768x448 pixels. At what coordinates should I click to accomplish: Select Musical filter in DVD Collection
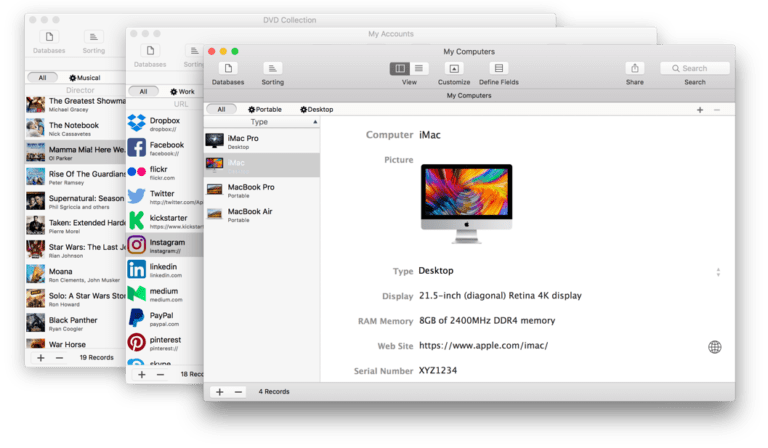tap(84, 77)
